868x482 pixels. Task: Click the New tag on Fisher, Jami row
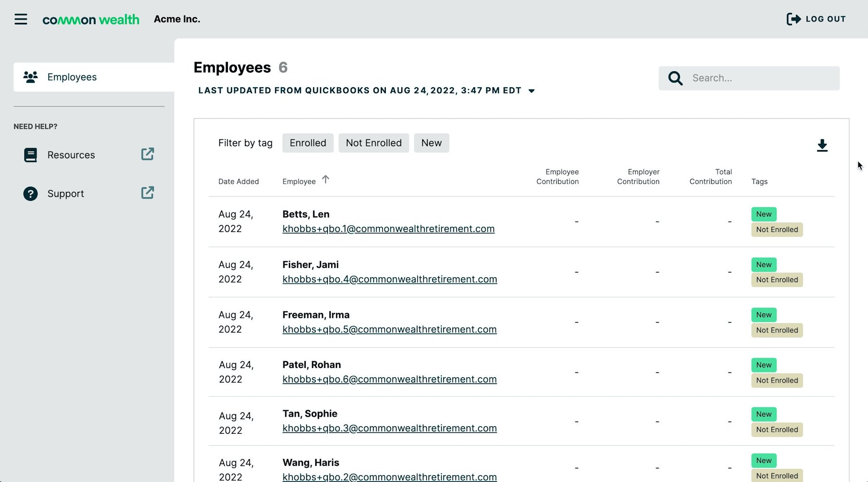click(764, 265)
